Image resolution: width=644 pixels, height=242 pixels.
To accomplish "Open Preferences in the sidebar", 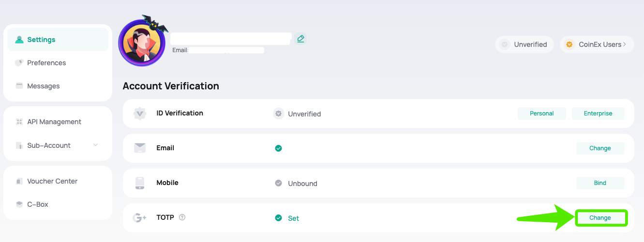I will click(46, 63).
